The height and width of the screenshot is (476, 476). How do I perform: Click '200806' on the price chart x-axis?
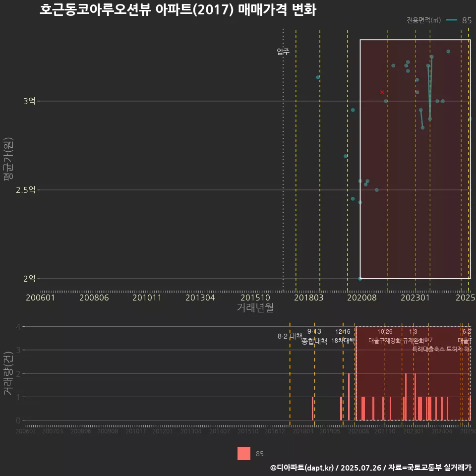[94, 297]
